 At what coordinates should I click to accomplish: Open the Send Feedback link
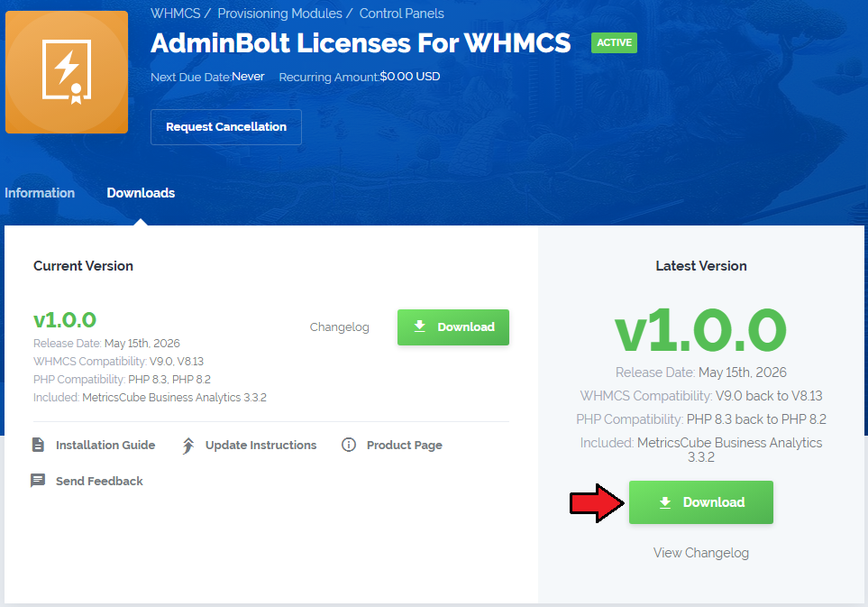click(x=99, y=481)
